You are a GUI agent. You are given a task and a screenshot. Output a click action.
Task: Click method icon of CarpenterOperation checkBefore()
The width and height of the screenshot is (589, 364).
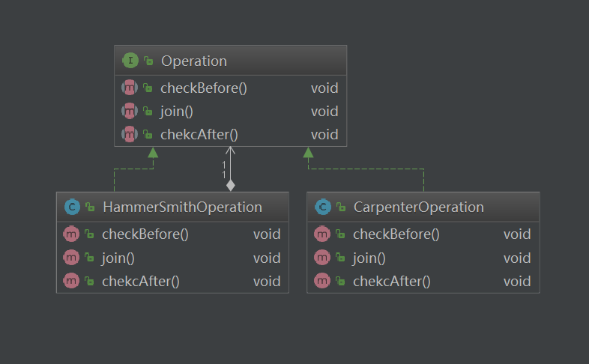pyautogui.click(x=322, y=234)
